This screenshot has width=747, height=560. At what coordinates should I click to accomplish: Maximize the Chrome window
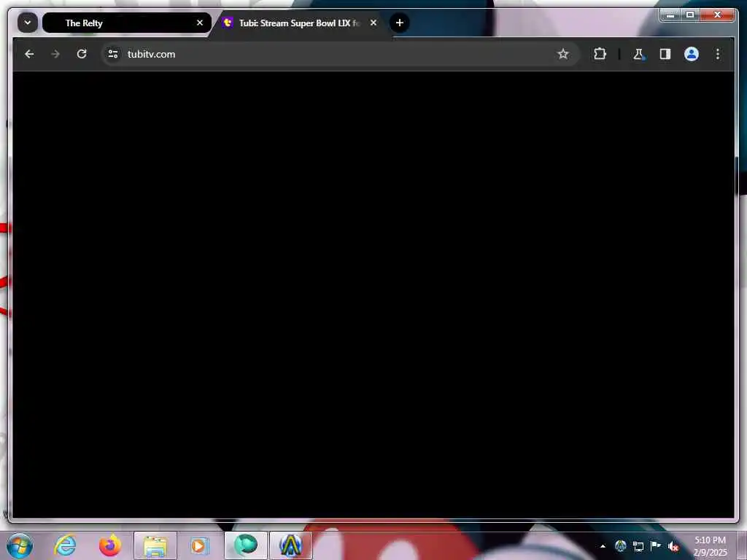click(690, 15)
